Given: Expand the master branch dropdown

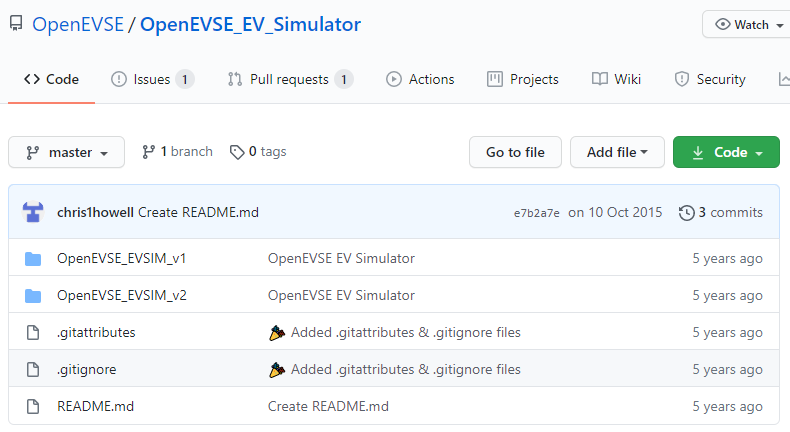Looking at the screenshot, I should click(x=67, y=152).
